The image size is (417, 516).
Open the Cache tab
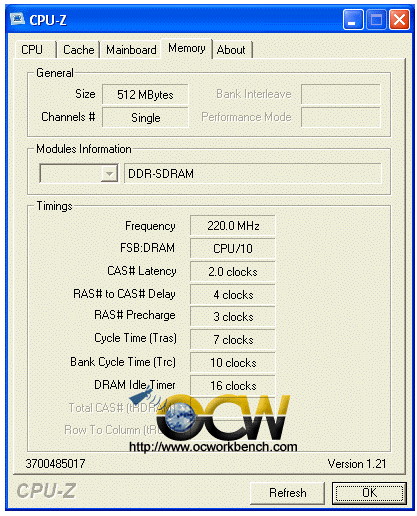pos(79,50)
